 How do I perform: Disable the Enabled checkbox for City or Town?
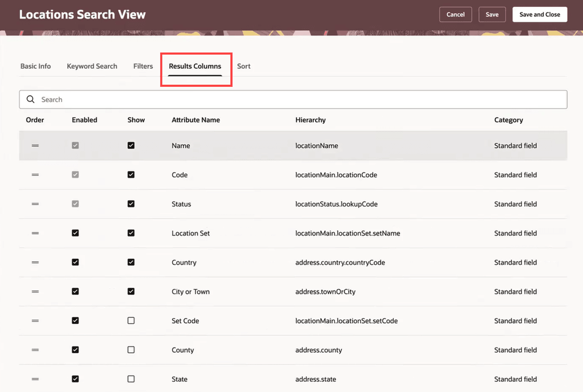75,291
